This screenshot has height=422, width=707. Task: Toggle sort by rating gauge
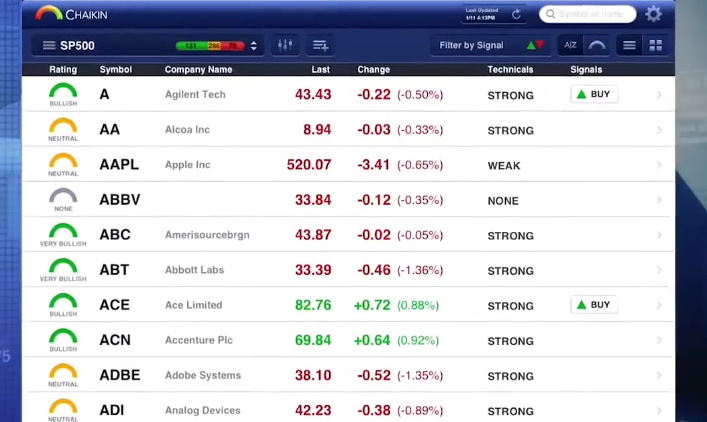(596, 46)
